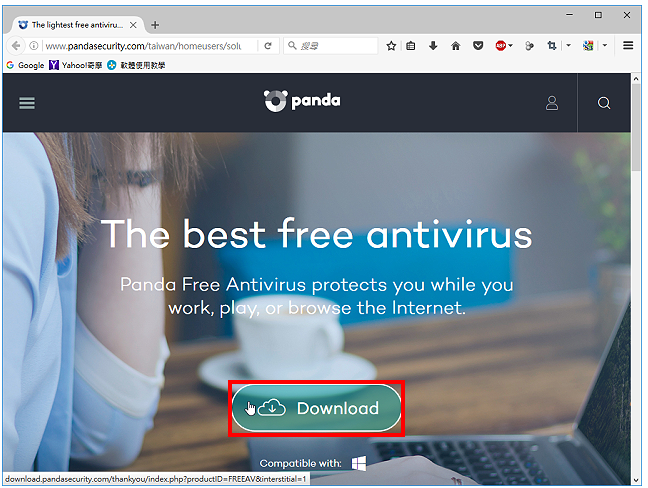
Task: Expand the dropdown arrow beside crop icon
Action: pyautogui.click(x=569, y=45)
